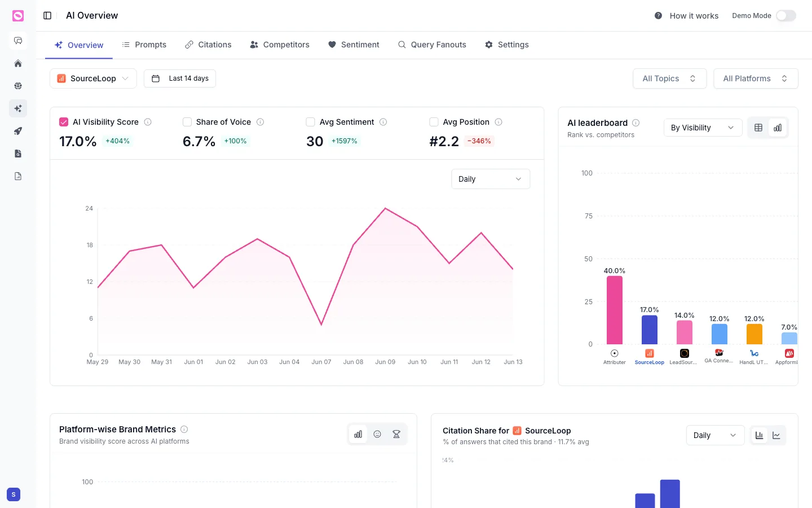Switch to the Settings tab

coord(507,45)
